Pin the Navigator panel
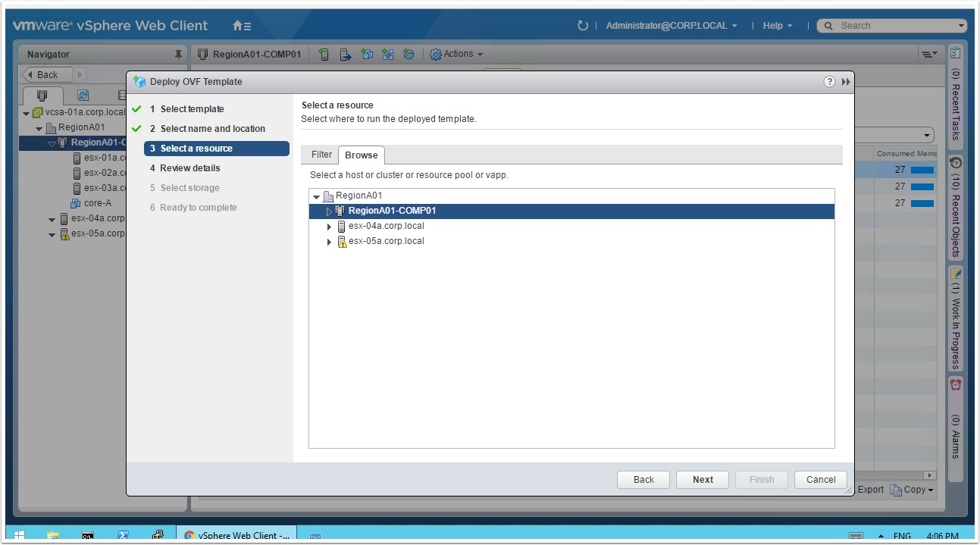The image size is (980, 545). (178, 55)
